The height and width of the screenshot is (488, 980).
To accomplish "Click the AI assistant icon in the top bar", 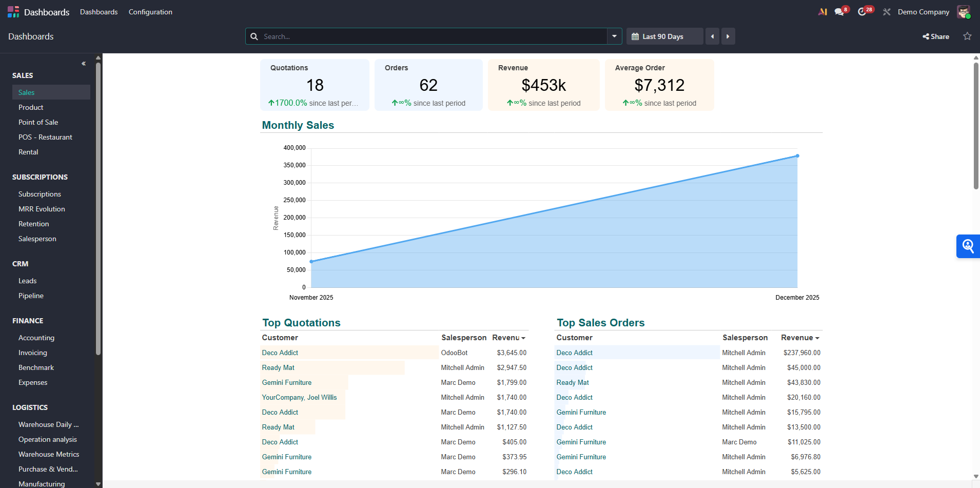I will pyautogui.click(x=822, y=11).
